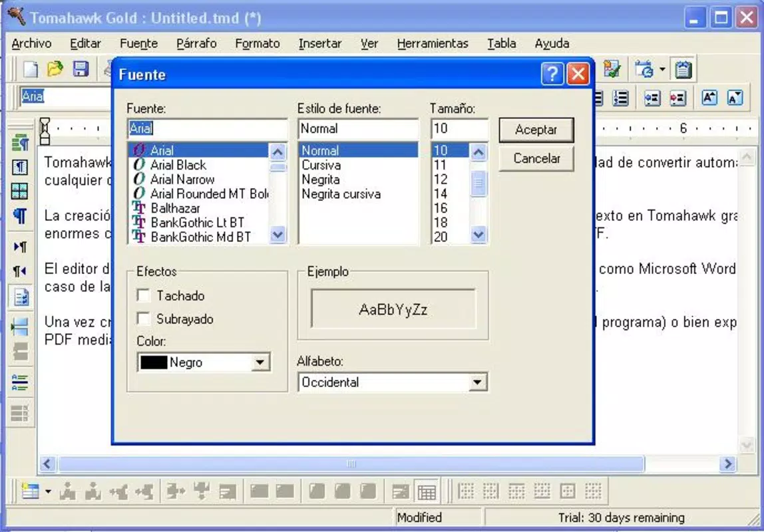Click the left-to-right paragraph direction icon
The width and height of the screenshot is (764, 532).
(x=20, y=247)
